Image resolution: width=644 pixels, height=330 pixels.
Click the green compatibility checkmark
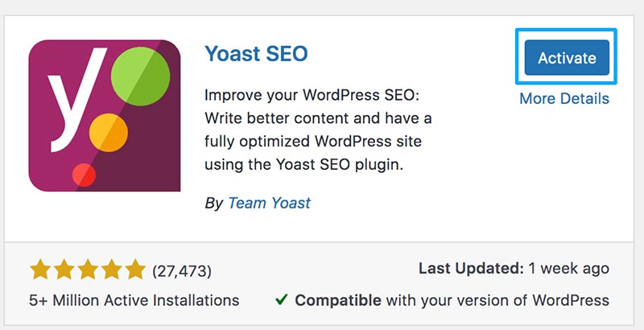tap(280, 300)
